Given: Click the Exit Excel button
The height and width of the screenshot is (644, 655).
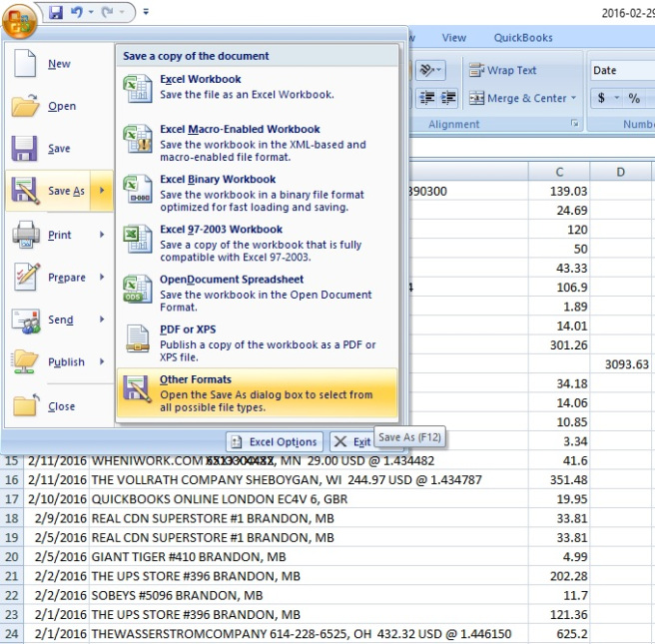Looking at the screenshot, I should (x=351, y=442).
